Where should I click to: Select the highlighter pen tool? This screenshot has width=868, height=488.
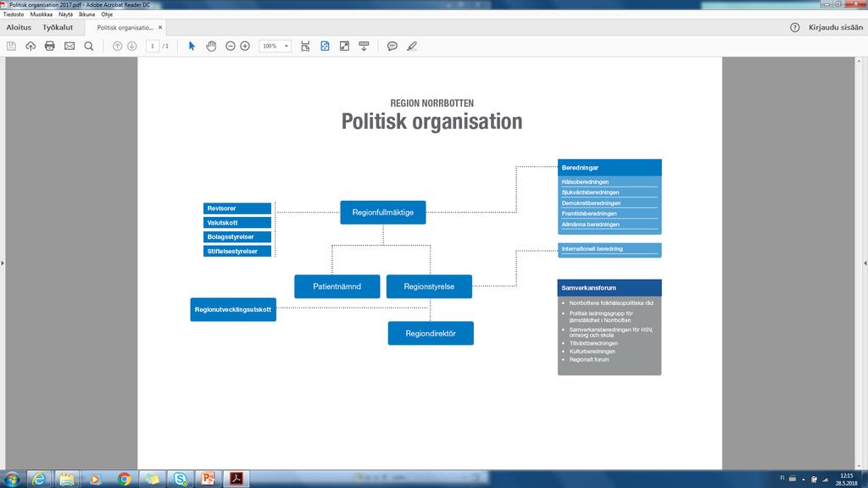[411, 47]
